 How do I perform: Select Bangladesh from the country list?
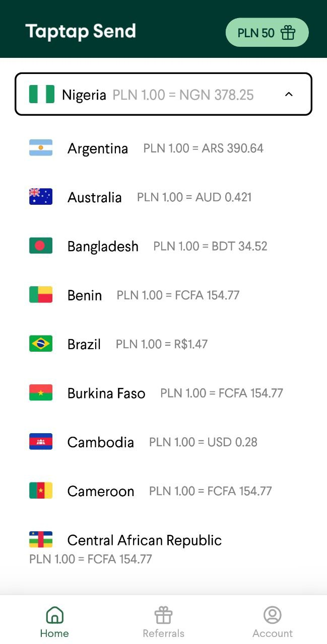103,246
